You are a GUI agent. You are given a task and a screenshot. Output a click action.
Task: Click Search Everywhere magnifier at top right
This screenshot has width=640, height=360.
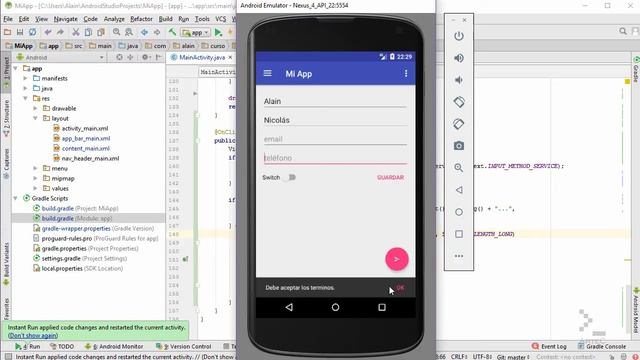[623, 31]
